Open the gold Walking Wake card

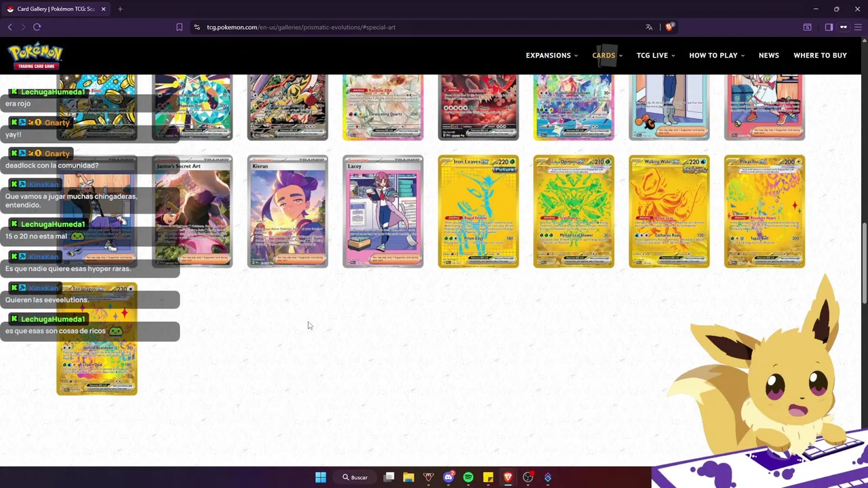point(669,211)
